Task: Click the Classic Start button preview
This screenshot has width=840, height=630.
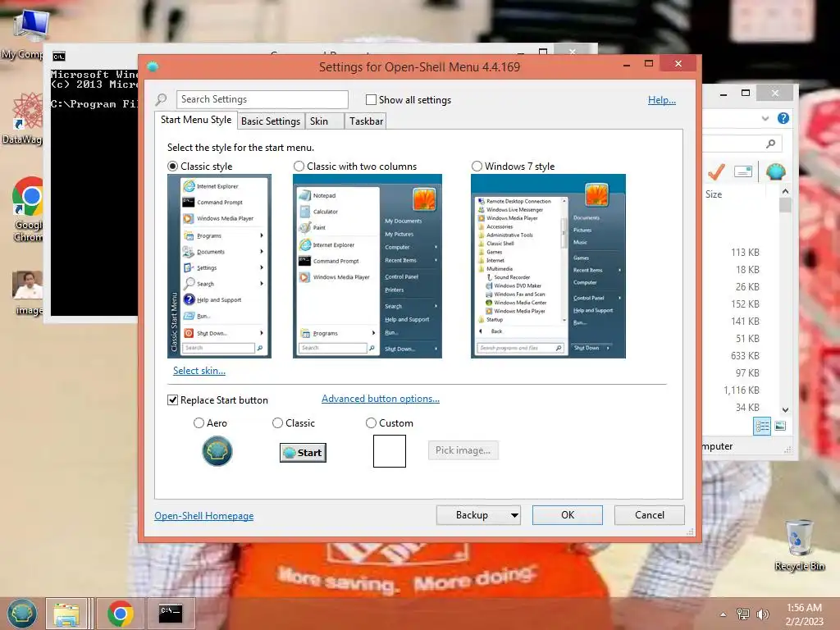Action: pos(303,453)
